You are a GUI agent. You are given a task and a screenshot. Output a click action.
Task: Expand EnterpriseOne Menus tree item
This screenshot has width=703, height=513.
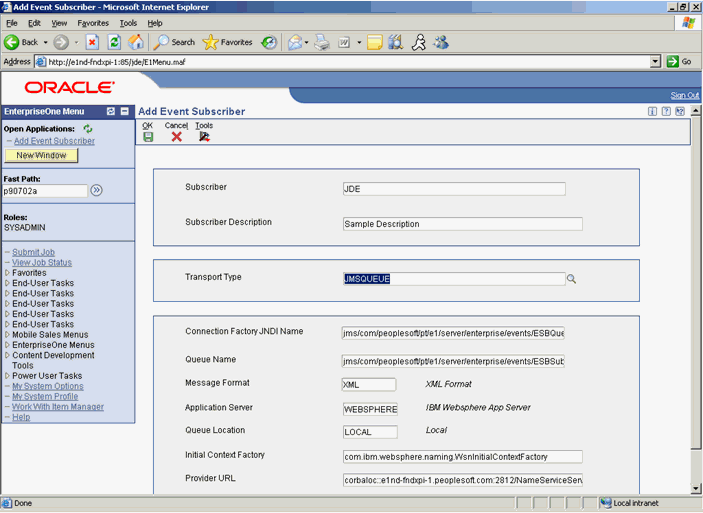(x=7, y=345)
